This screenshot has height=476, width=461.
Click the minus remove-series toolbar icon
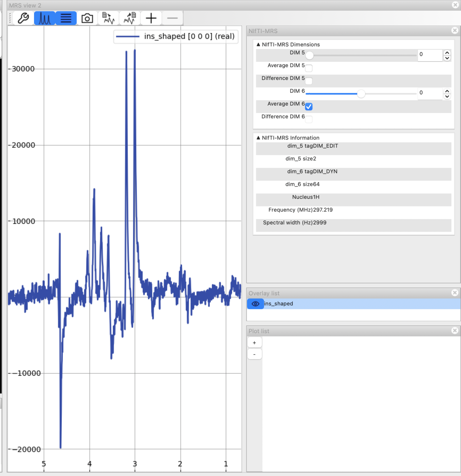(172, 18)
